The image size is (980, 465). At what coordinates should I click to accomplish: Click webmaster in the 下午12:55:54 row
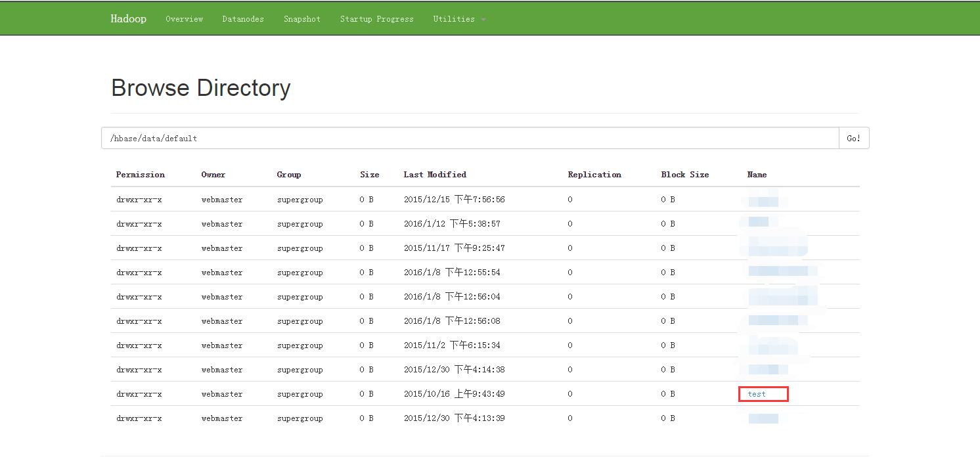(x=222, y=273)
